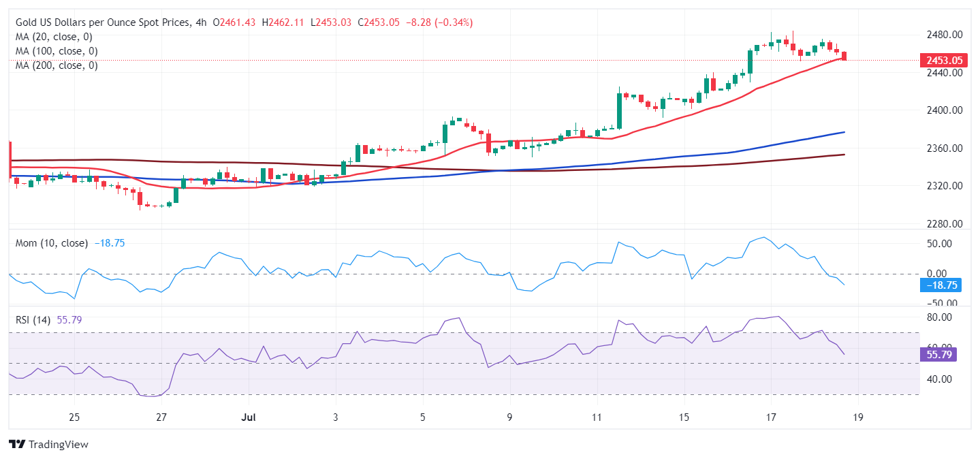This screenshot has height=459, width=980.
Task: Click the purple 55.79 RSI value tag
Action: click(x=939, y=354)
